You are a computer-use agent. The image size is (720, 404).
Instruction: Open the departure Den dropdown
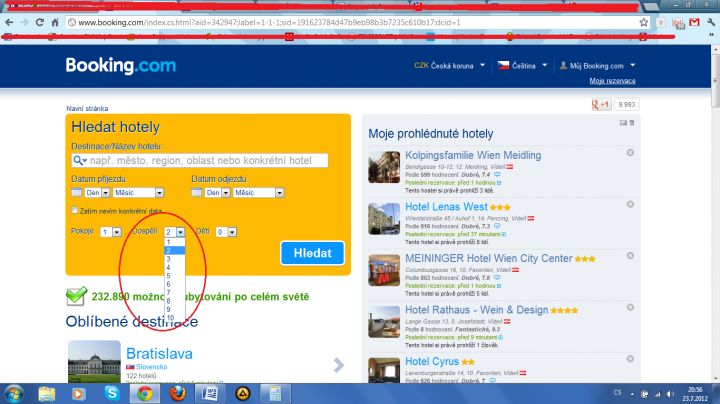[x=218, y=193]
